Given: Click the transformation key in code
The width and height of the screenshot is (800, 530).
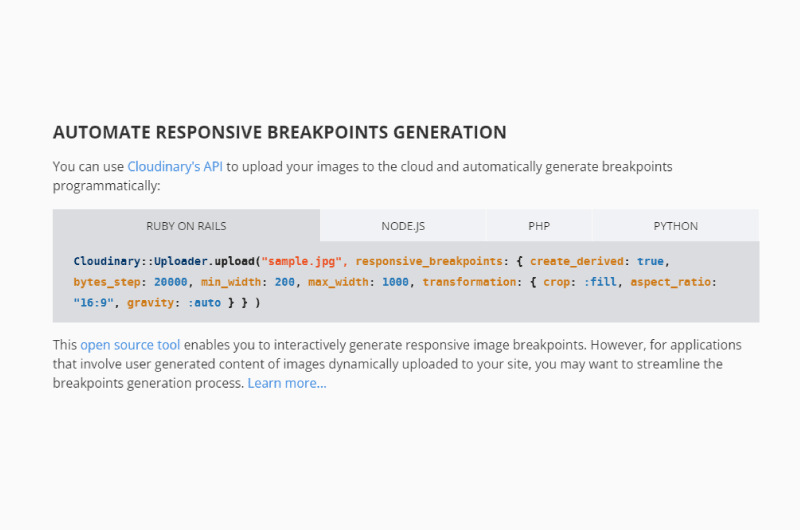Looking at the screenshot, I should click(x=469, y=282).
